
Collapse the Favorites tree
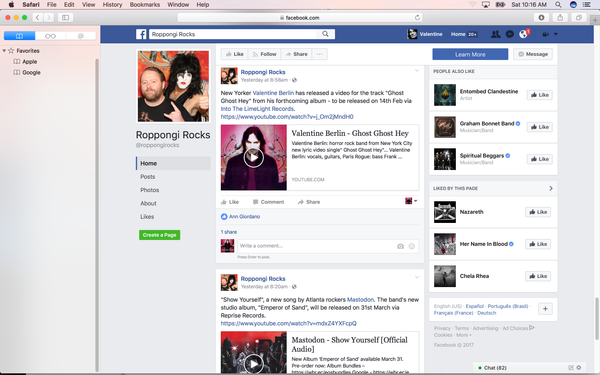[4, 51]
